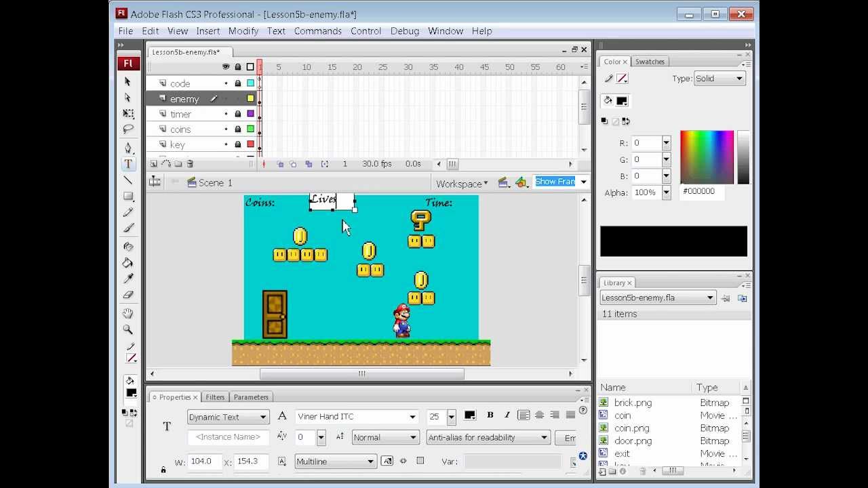Image resolution: width=868 pixels, height=488 pixels.
Task: Open the Commands menu
Action: click(318, 31)
